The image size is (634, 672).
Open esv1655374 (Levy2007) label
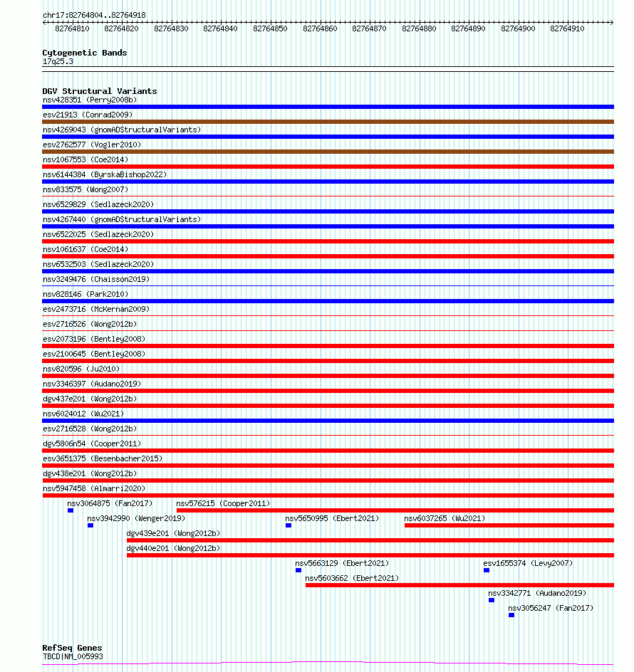point(528,564)
